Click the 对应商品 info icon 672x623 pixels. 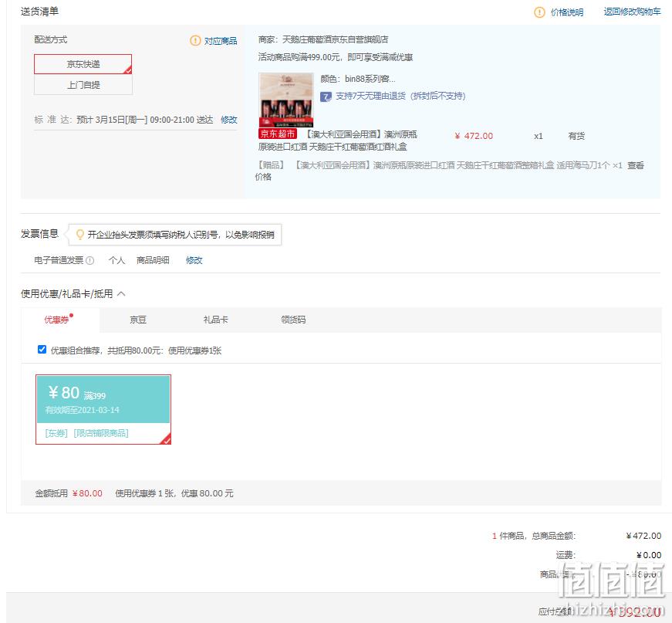pyautogui.click(x=195, y=41)
